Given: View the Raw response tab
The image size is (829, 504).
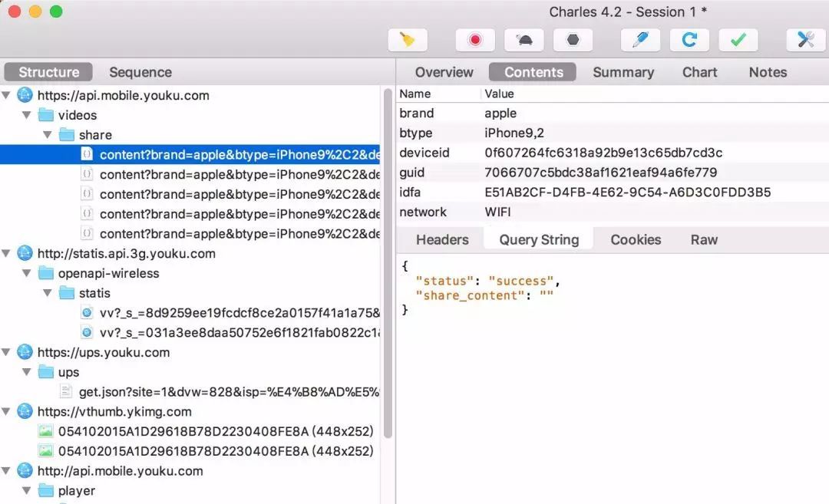Looking at the screenshot, I should point(704,239).
